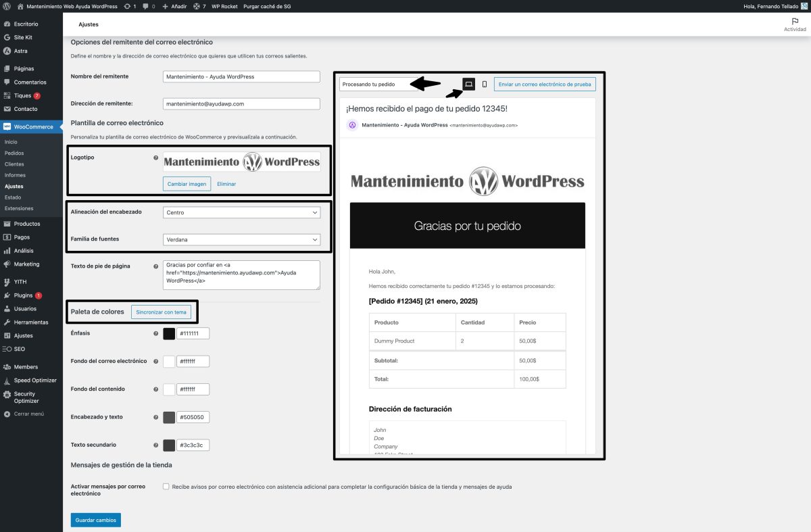Open the Yoast SEO icon in the admin bar
811x532 pixels.
click(197, 6)
